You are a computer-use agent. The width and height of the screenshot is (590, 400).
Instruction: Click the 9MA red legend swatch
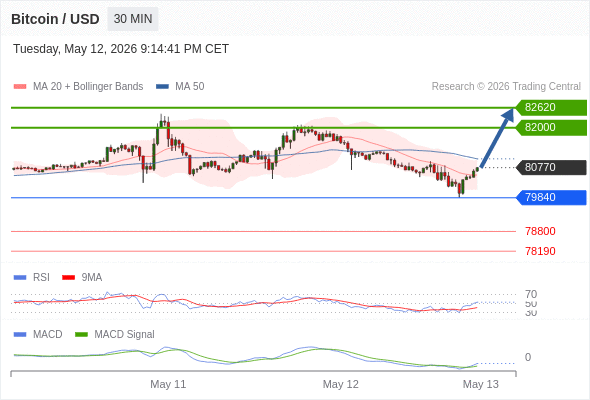pos(68,278)
